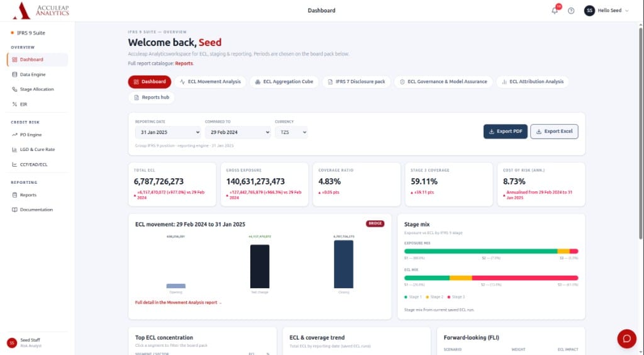Open the Compared To date dropdown

click(238, 132)
